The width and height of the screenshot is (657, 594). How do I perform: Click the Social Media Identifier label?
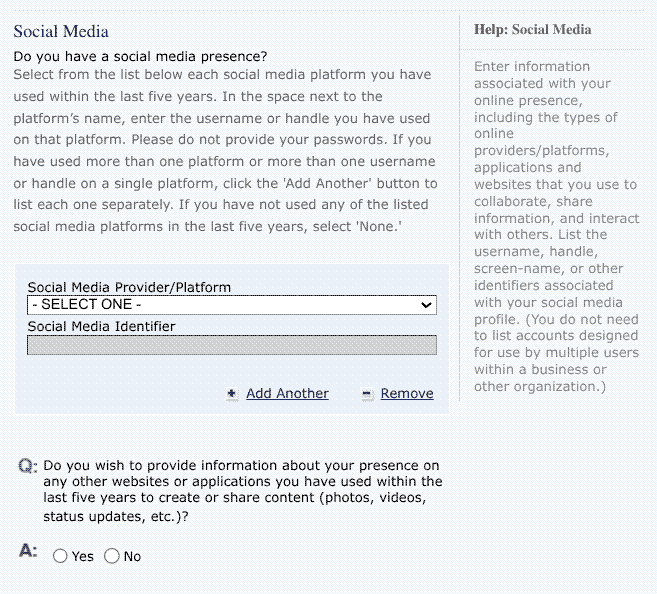(x=101, y=326)
